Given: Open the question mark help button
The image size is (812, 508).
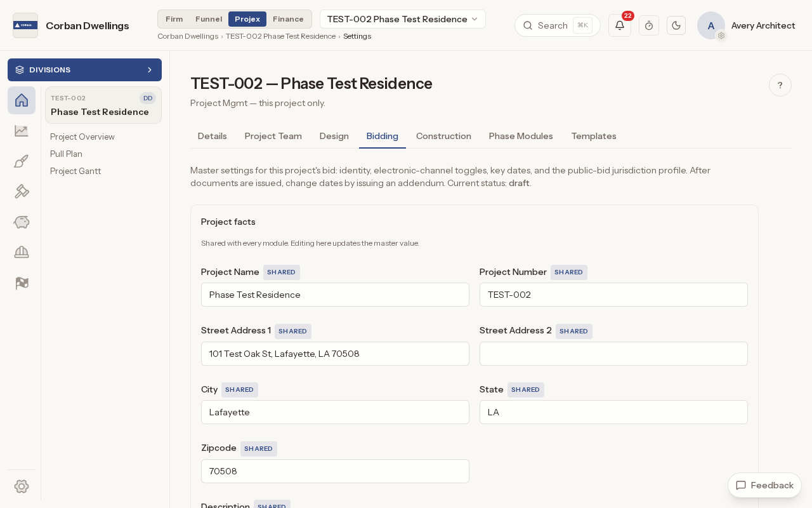Looking at the screenshot, I should coord(780,85).
